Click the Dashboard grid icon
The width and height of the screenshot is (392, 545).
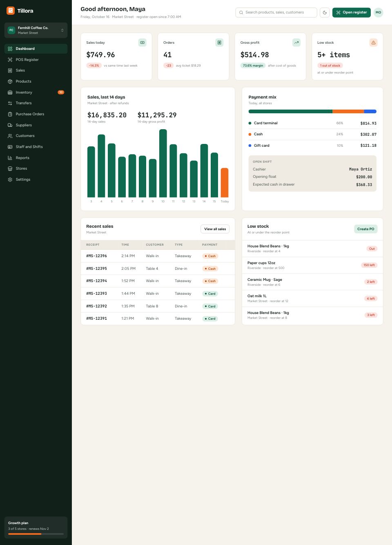click(x=10, y=49)
